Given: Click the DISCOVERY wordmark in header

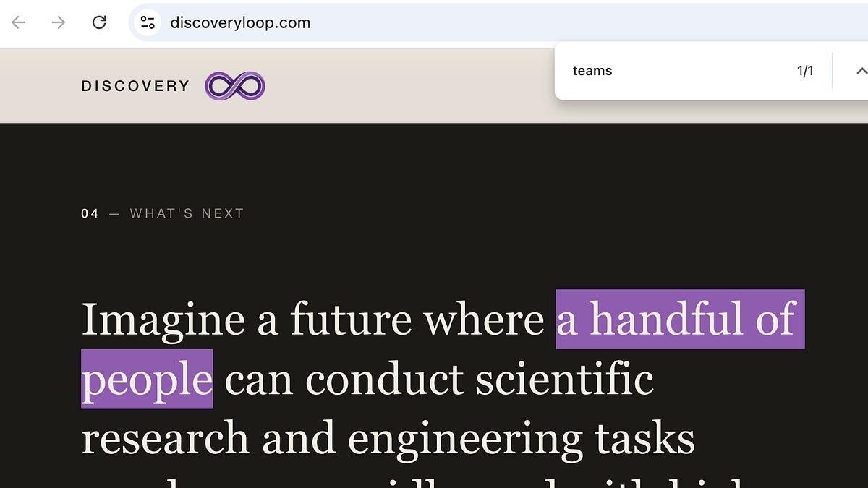Looking at the screenshot, I should pos(135,86).
